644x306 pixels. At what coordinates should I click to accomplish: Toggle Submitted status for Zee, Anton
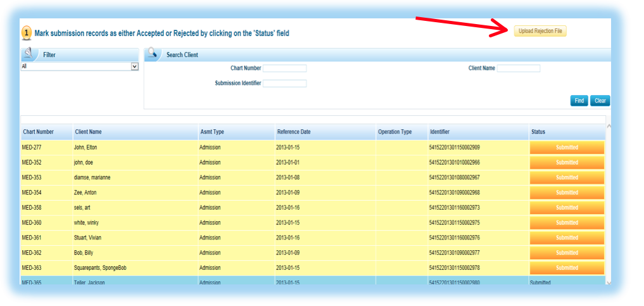567,193
